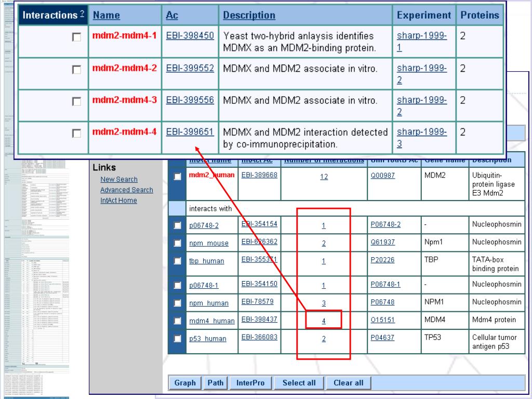Open accession EBI-398450

pos(190,36)
